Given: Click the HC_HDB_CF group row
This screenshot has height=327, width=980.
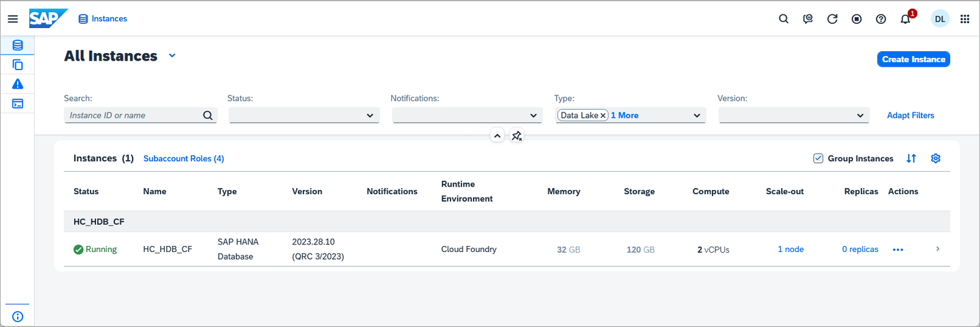Looking at the screenshot, I should (507, 221).
